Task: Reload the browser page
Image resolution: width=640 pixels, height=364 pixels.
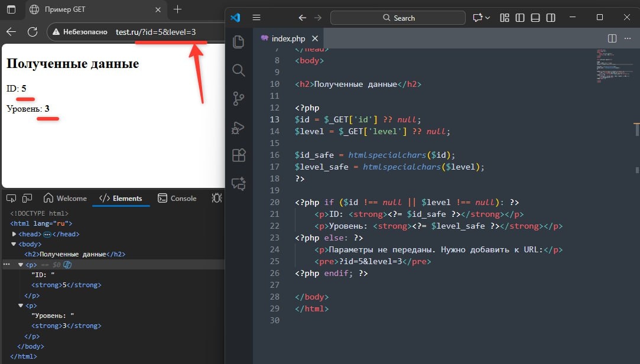Action: pyautogui.click(x=33, y=32)
